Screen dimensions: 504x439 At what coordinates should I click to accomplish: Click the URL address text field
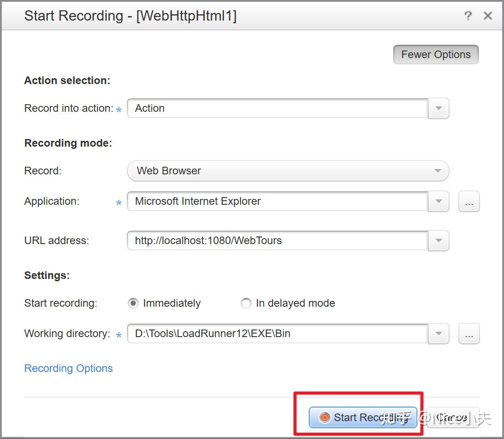tap(277, 241)
